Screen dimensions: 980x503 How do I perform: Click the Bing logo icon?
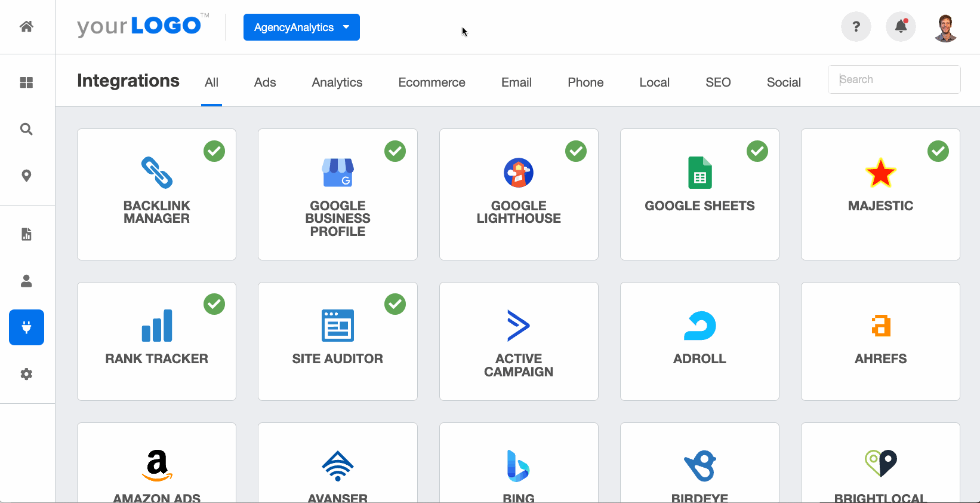pyautogui.click(x=519, y=466)
